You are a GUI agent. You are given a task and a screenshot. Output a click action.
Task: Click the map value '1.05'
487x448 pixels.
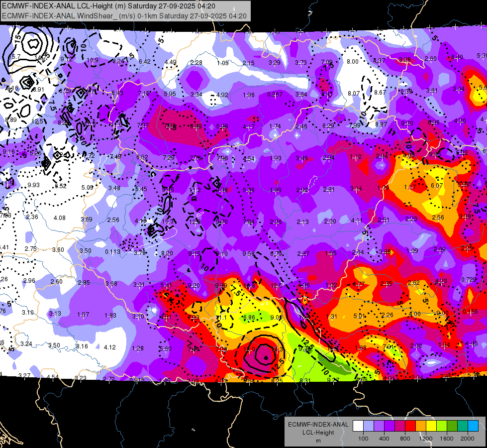pyautogui.click(x=223, y=63)
